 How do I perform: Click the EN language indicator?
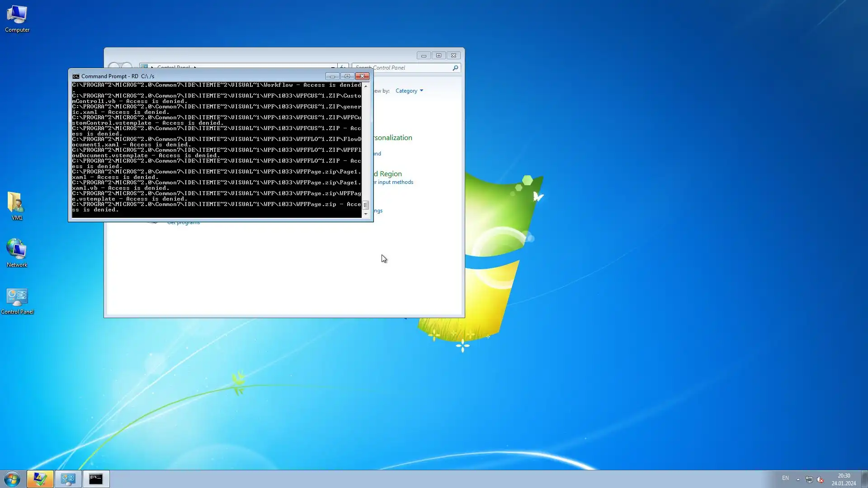point(785,478)
